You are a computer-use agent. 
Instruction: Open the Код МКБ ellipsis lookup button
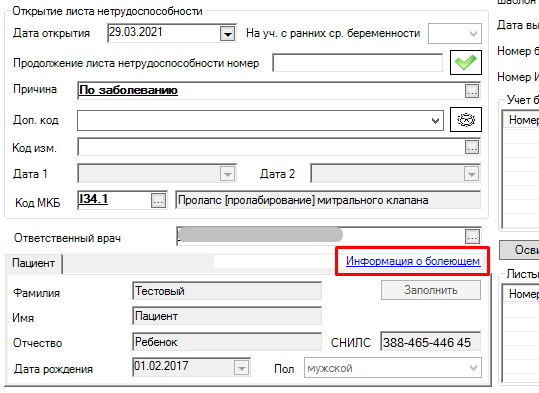158,200
